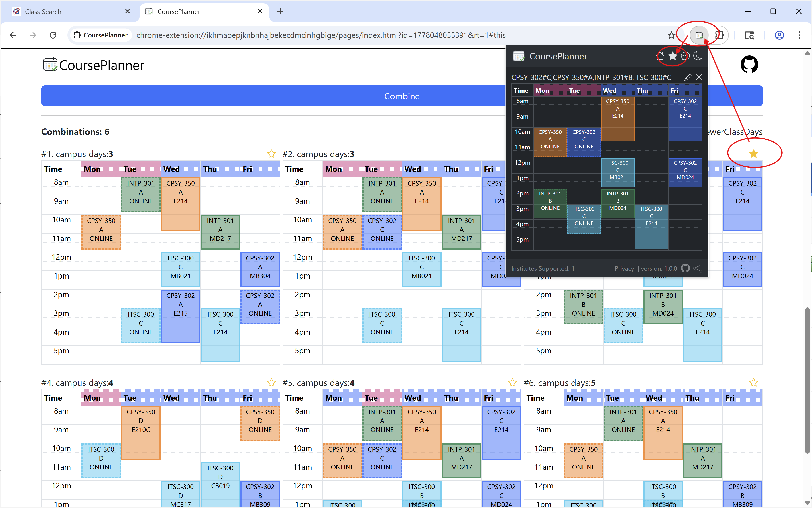Click the popup ITSC-300 C MB021 block

click(618, 173)
